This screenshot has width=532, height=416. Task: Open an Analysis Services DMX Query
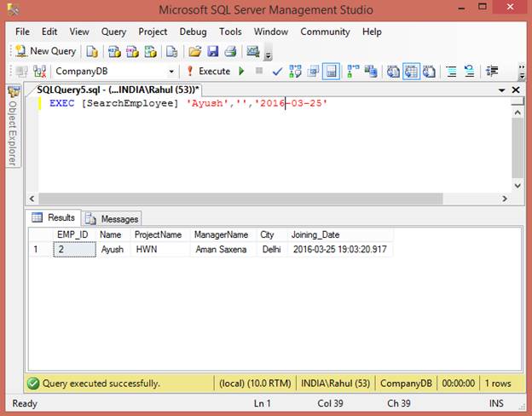(x=132, y=52)
